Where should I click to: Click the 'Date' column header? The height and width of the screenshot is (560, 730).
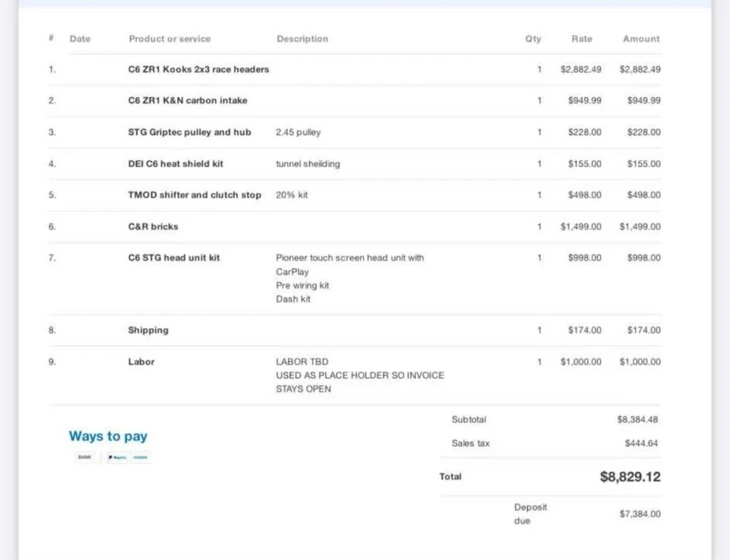(80, 39)
